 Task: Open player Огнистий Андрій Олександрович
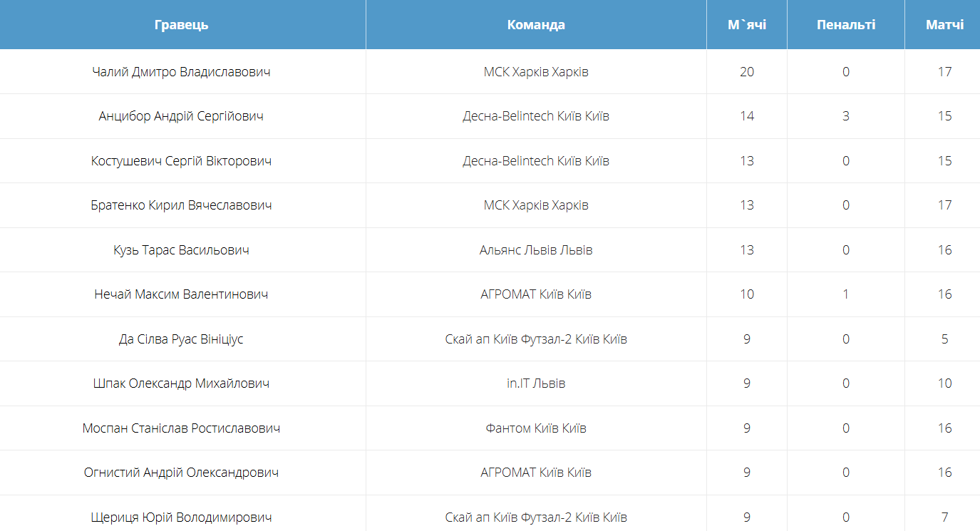pyautogui.click(x=182, y=473)
